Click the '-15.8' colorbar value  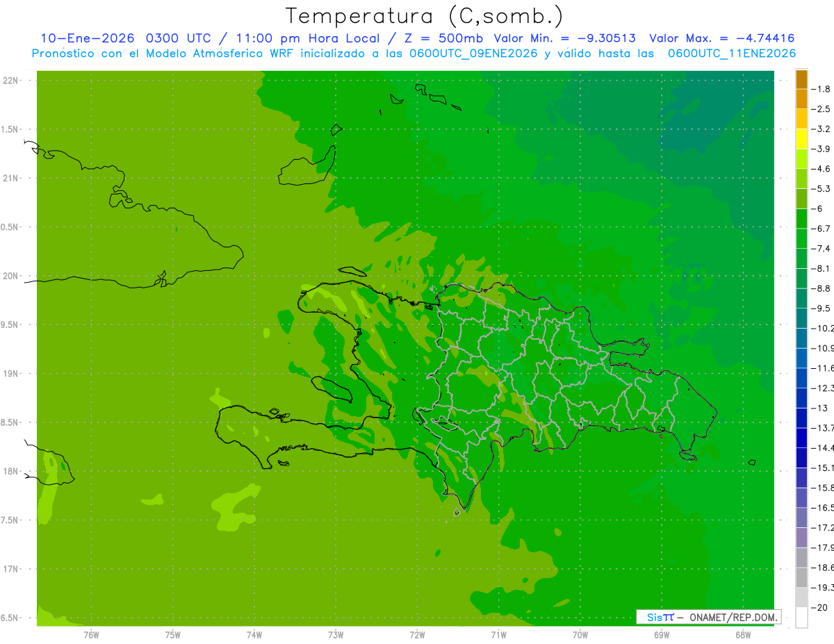[x=822, y=488]
